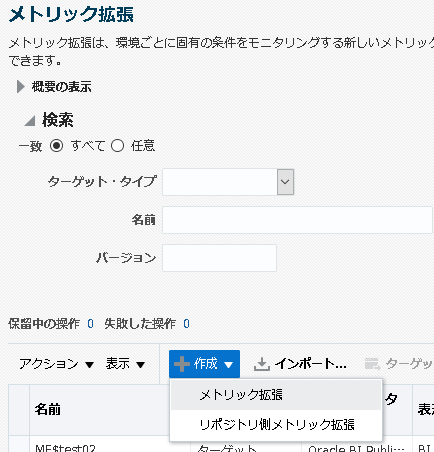Click the plus icon on 作成 button

(x=182, y=364)
